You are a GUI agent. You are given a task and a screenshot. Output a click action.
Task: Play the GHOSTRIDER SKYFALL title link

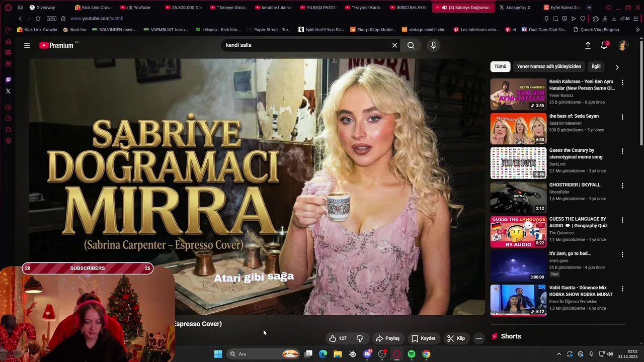click(x=575, y=185)
